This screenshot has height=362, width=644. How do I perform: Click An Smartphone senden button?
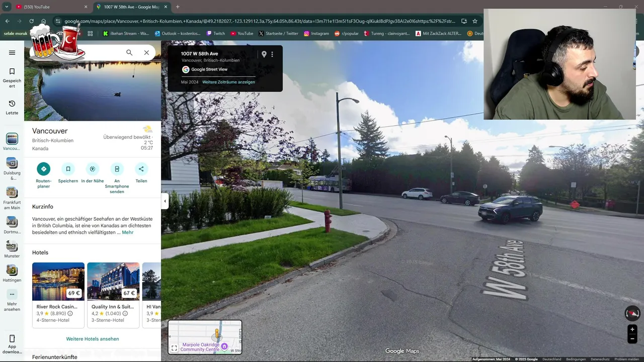pos(117,169)
